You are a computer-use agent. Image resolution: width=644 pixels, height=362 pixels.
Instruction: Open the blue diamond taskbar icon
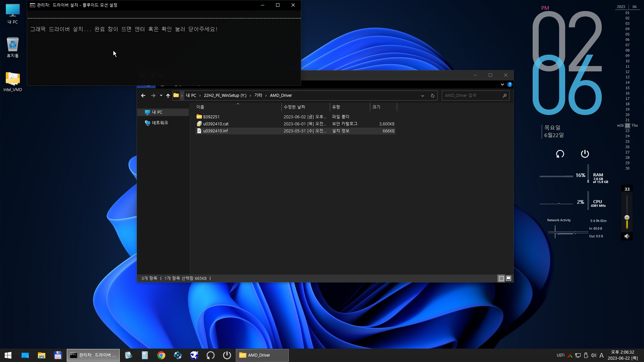coord(178,355)
